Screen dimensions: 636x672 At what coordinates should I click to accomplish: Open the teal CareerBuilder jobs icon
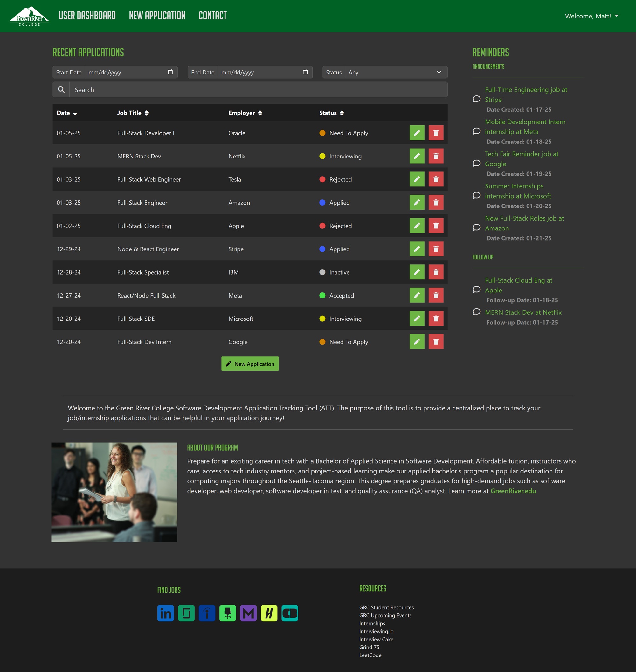click(289, 613)
